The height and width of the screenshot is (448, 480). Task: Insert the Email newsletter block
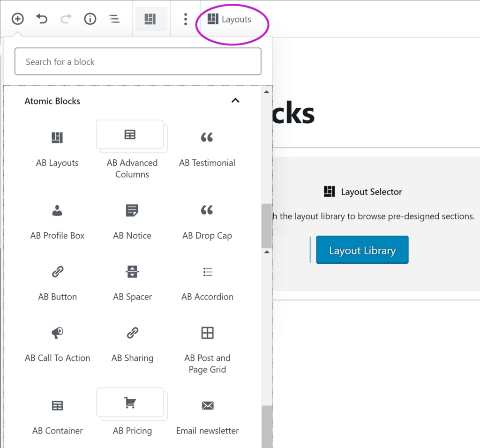tap(207, 417)
